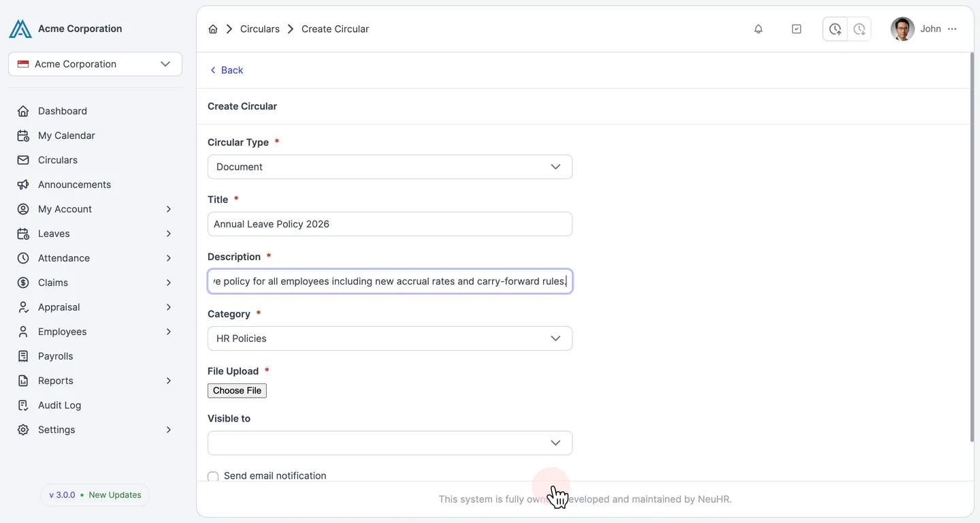Open the Visible to dropdown
The width and height of the screenshot is (980, 523).
[390, 443]
